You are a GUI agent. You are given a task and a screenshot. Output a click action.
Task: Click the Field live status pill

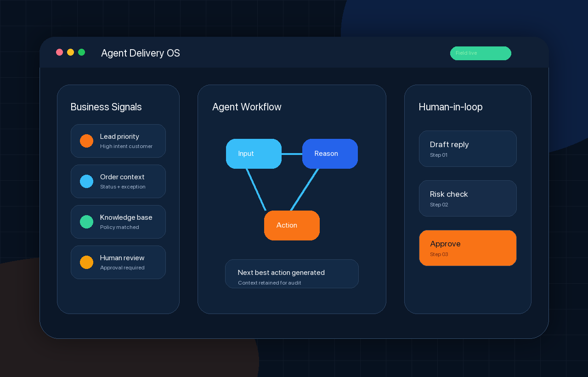pyautogui.click(x=481, y=53)
